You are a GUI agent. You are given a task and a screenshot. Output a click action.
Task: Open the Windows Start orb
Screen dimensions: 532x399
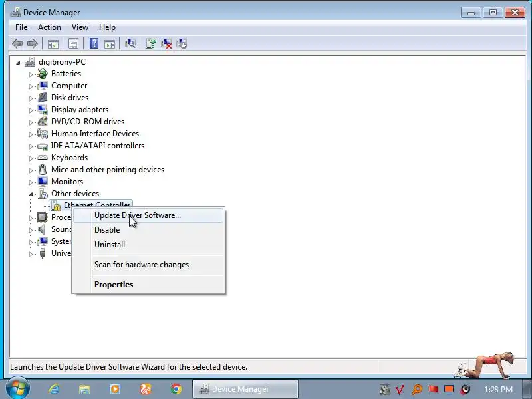click(x=18, y=388)
